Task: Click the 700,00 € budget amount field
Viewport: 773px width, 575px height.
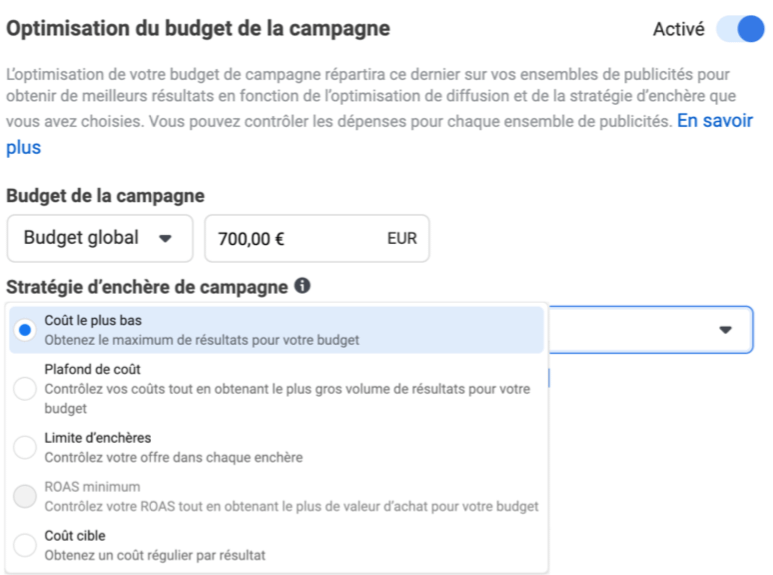Action: [290, 239]
